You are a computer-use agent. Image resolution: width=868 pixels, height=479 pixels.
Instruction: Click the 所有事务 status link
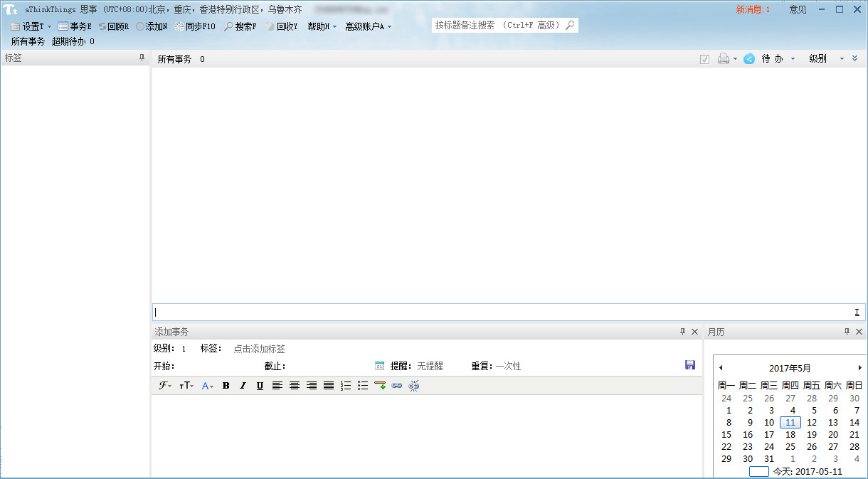click(x=28, y=42)
